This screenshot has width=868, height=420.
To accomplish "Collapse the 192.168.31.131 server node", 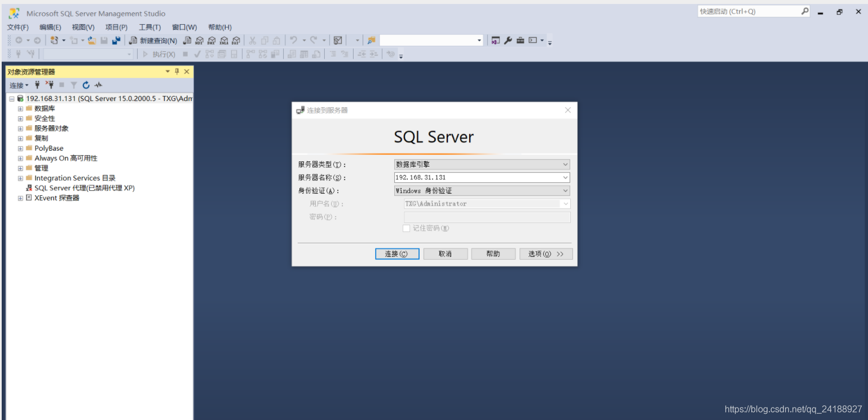I will coord(11,99).
